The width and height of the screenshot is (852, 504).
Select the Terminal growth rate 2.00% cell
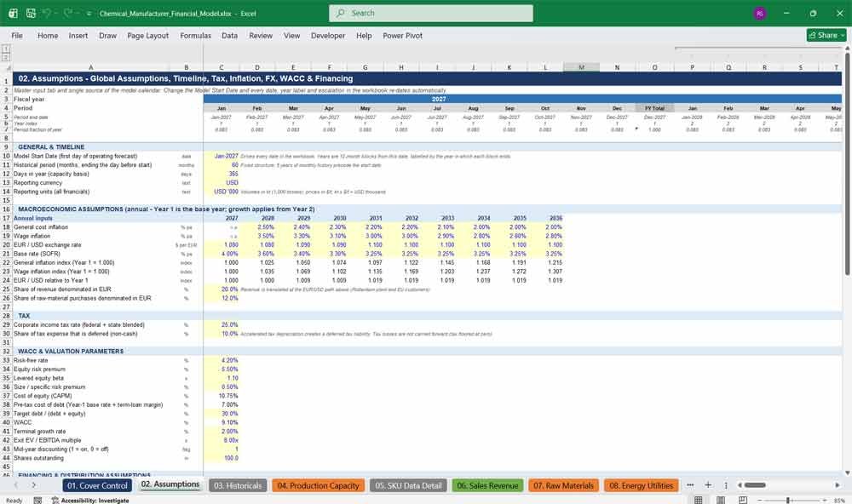click(x=222, y=432)
